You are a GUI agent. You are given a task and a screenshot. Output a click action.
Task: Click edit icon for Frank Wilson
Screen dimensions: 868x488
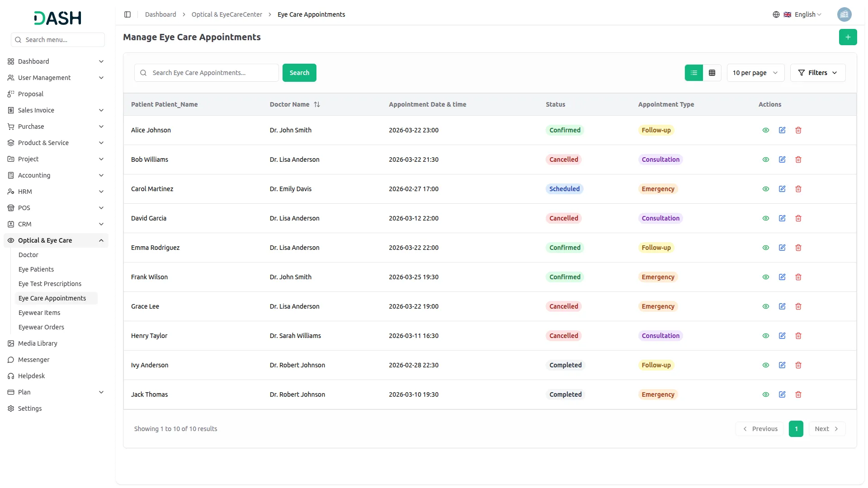coord(782,277)
